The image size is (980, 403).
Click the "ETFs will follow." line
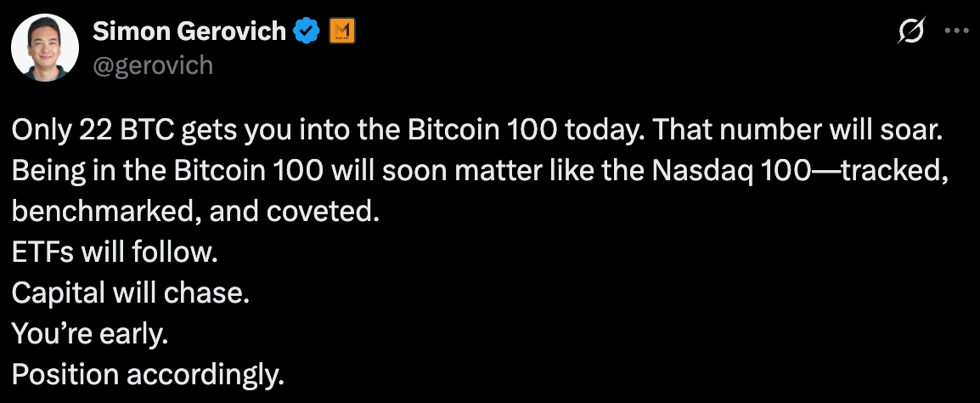[x=115, y=253]
